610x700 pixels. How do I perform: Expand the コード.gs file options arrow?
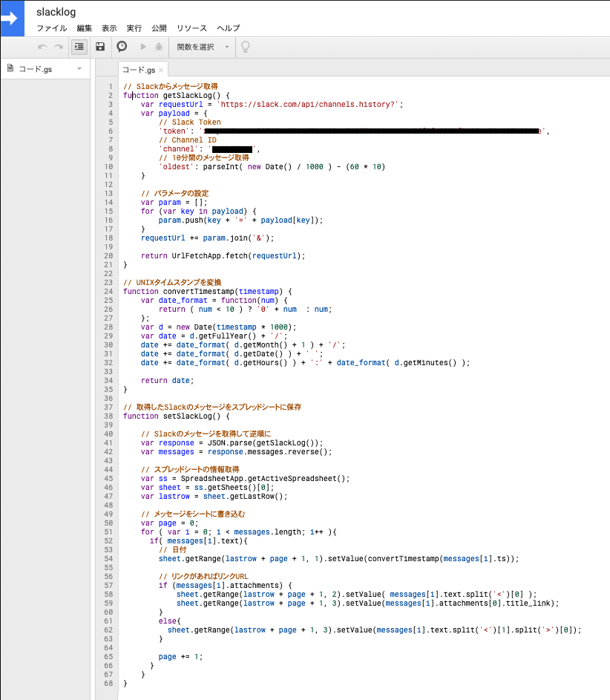(x=79, y=69)
